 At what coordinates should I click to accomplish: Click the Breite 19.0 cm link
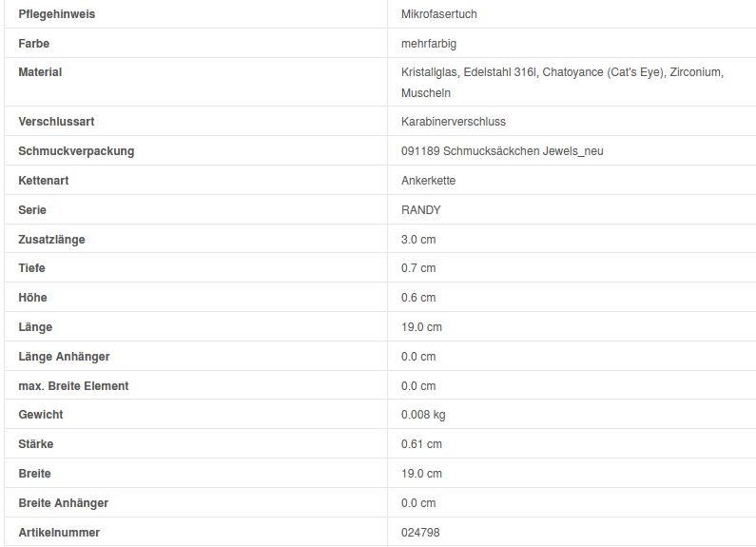(x=421, y=474)
